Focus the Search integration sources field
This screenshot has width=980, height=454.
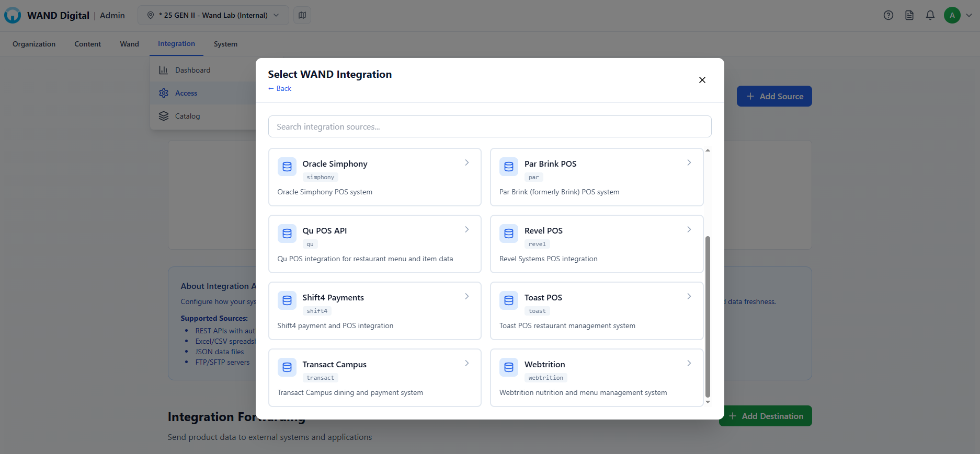pos(489,126)
